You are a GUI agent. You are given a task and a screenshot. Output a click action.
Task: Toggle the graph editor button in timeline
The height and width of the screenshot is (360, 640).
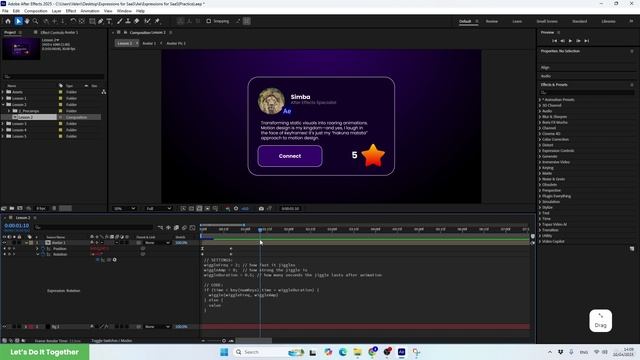click(x=192, y=227)
